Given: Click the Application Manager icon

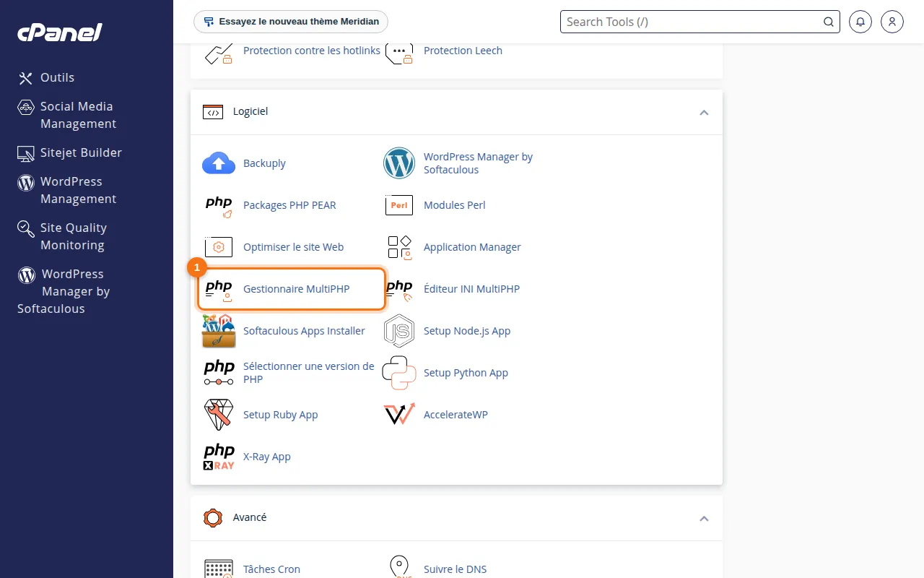Looking at the screenshot, I should pyautogui.click(x=399, y=247).
